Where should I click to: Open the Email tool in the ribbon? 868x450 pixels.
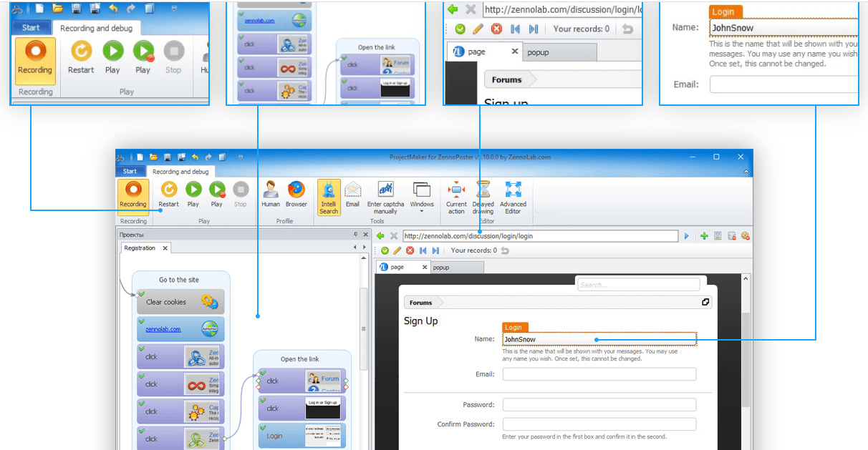[x=352, y=195]
